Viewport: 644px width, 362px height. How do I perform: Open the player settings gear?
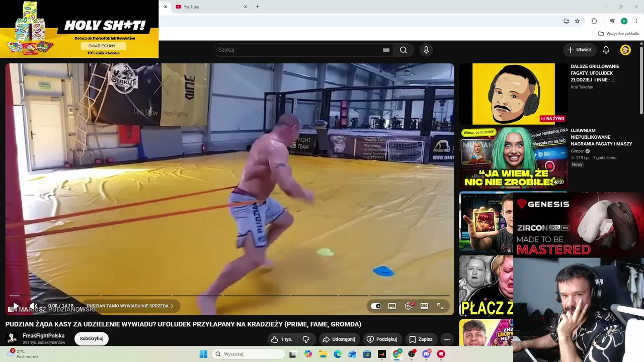(x=408, y=306)
